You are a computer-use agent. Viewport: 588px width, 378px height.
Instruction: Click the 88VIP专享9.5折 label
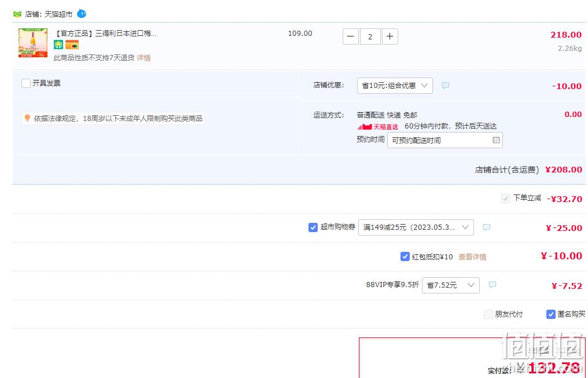pos(392,285)
